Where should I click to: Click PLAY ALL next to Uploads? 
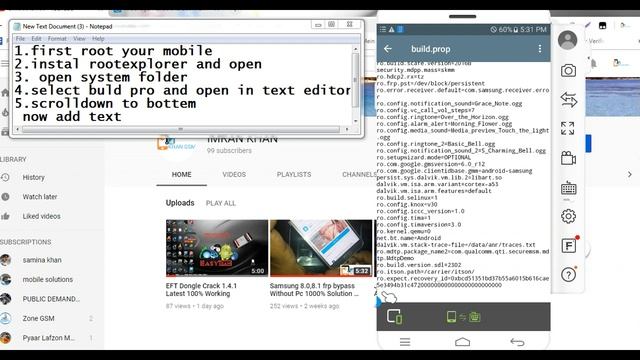pos(221,203)
